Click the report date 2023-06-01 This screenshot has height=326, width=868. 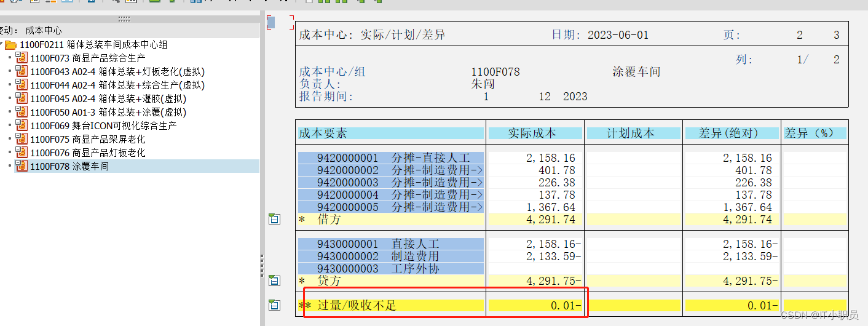618,35
